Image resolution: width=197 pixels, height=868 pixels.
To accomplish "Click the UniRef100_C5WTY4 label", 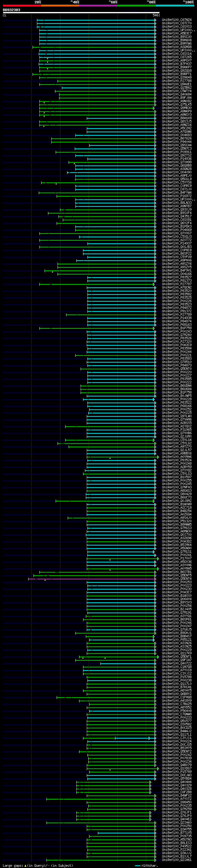I will [x=177, y=91].
